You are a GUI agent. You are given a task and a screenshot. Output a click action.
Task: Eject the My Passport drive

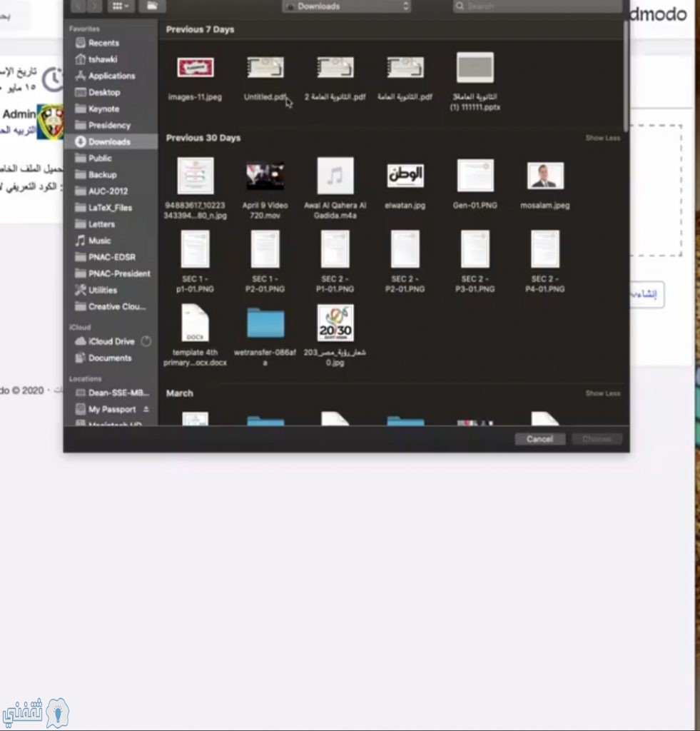point(146,409)
